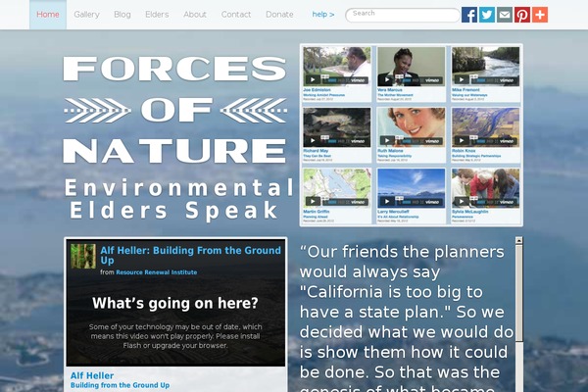The image size is (588, 392).
Task: Click the Robin Knox aerial thumbnail
Action: coord(486,127)
